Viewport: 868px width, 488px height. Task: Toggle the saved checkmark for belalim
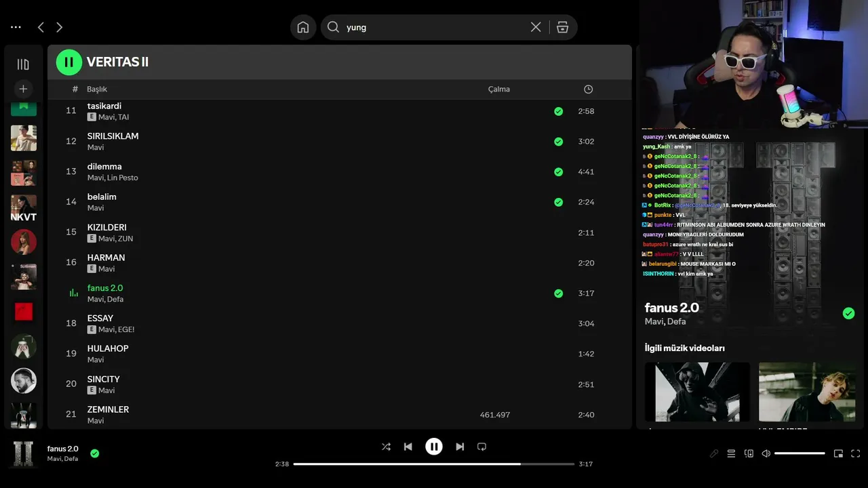click(x=558, y=202)
